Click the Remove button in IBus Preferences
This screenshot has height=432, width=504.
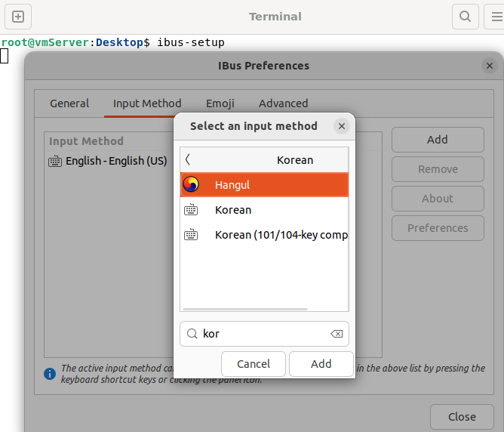coord(438,169)
